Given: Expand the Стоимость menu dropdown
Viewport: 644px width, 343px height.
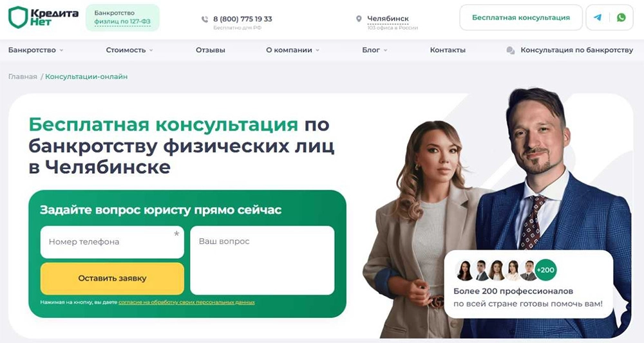Looking at the screenshot, I should tap(151, 50).
